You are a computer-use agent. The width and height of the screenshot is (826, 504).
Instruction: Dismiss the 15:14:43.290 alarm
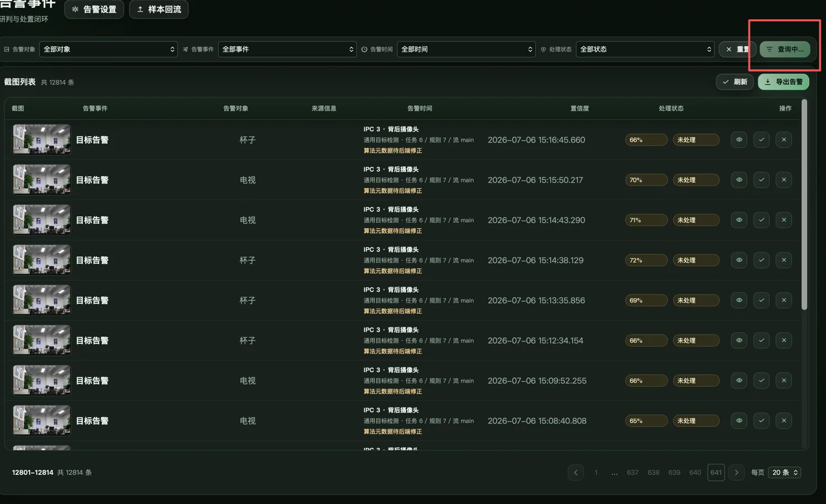[784, 220]
